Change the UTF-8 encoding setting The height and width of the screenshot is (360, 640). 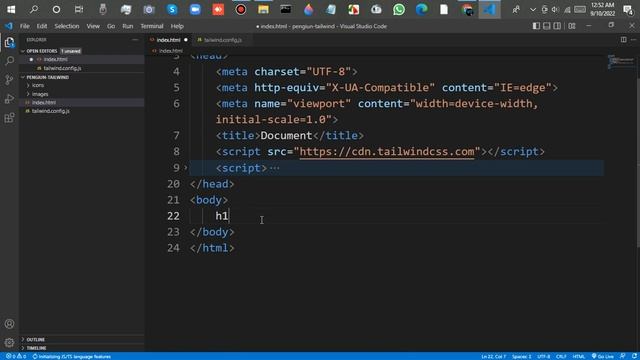click(x=543, y=356)
